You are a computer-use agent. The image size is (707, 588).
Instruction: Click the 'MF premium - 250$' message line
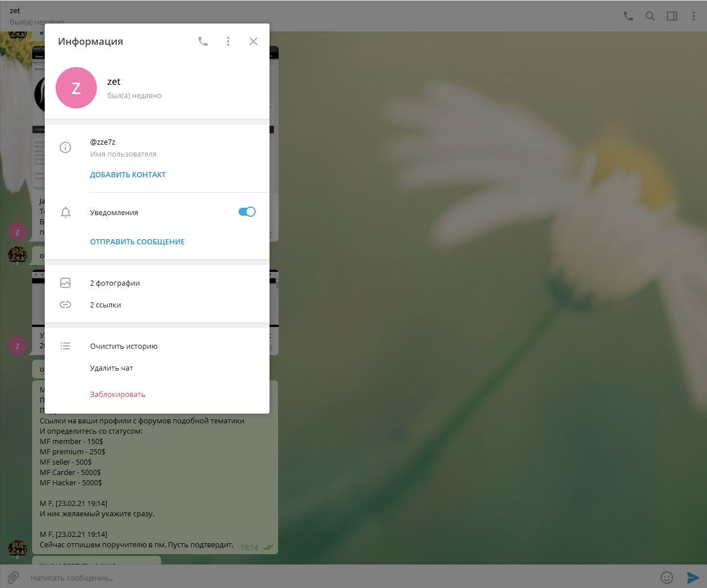pos(72,451)
